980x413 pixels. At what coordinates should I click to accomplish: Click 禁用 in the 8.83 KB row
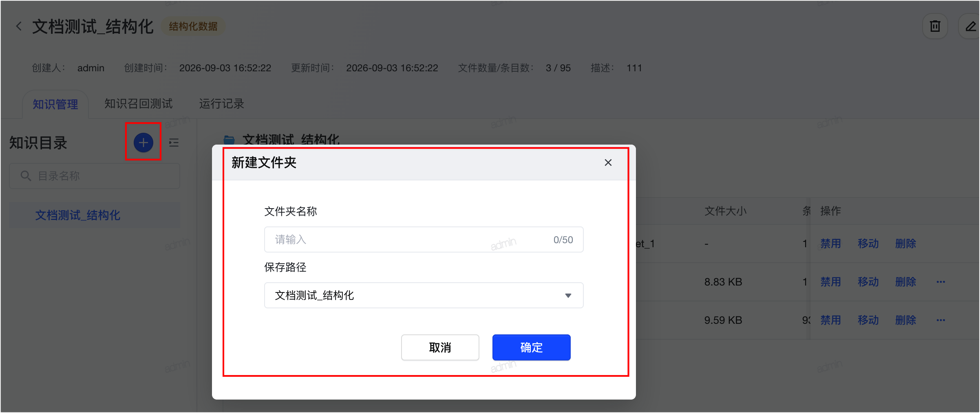[x=831, y=282]
